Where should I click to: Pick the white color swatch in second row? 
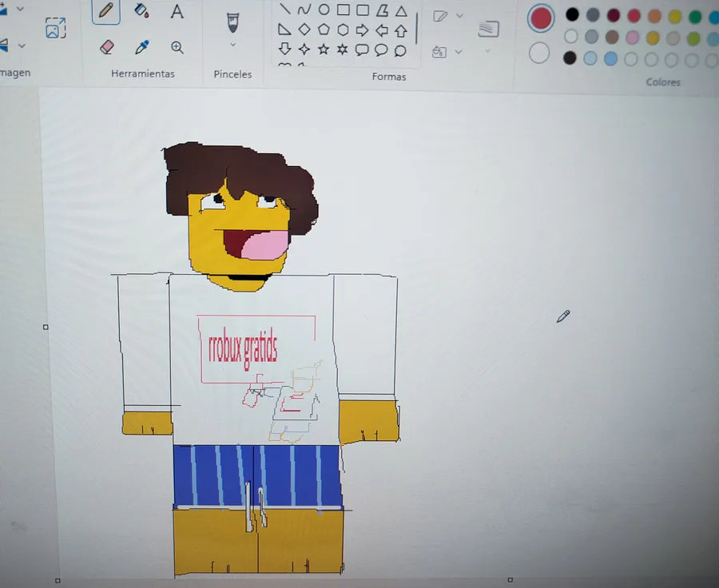(x=571, y=36)
